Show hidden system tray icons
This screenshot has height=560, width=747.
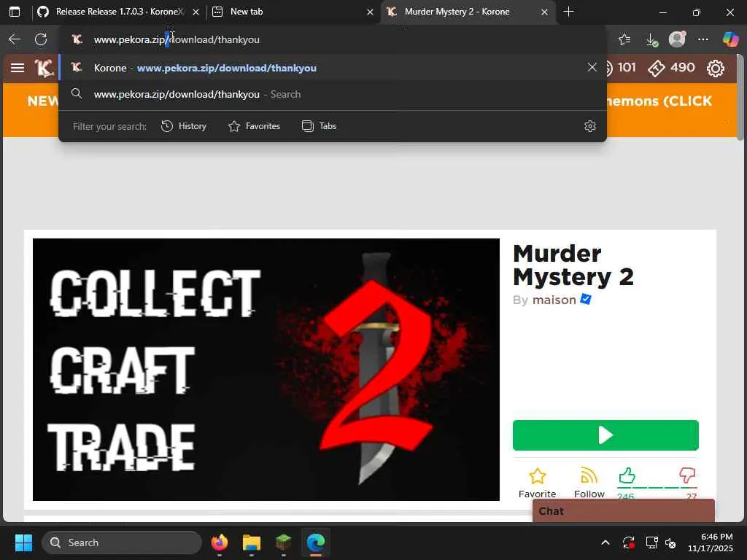[x=605, y=542]
